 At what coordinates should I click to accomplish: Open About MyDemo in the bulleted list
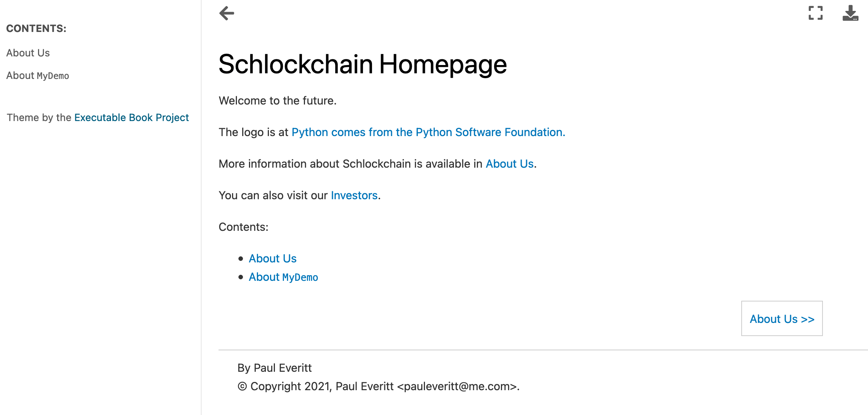pos(283,277)
